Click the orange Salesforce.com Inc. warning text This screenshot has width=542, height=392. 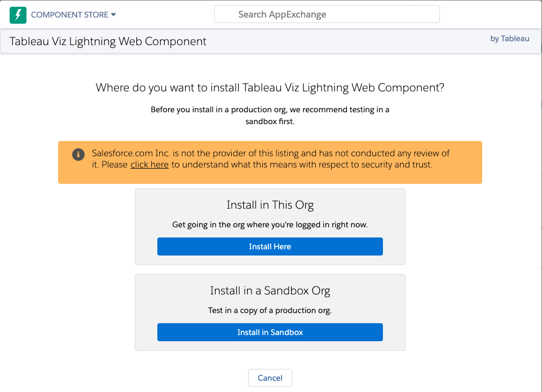coord(271,153)
